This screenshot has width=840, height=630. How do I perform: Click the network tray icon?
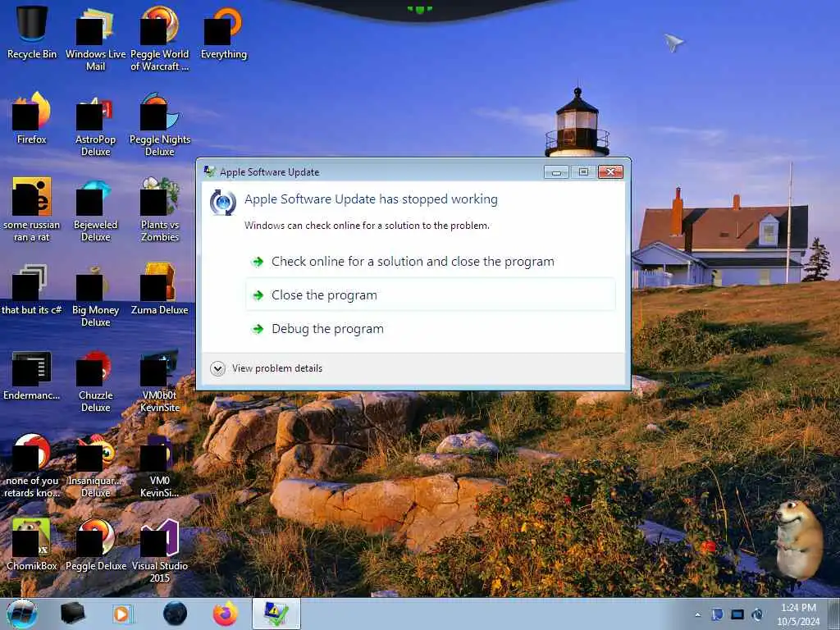[x=737, y=614]
